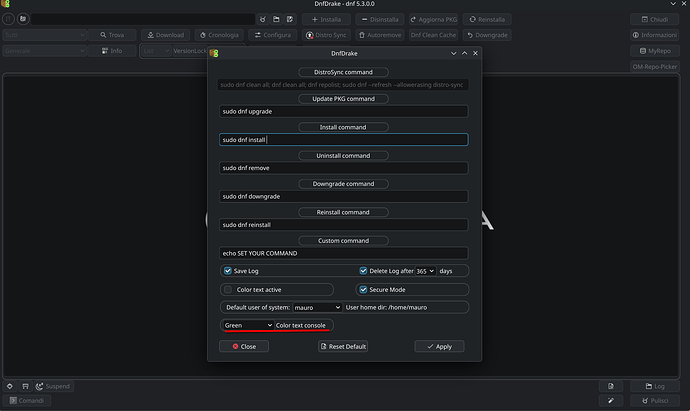Open the List dropdown beside VersionLock

tap(156, 51)
